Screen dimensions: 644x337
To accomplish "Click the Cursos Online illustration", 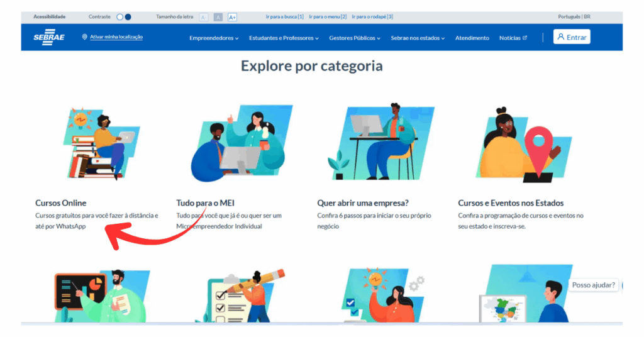I will (x=102, y=143).
